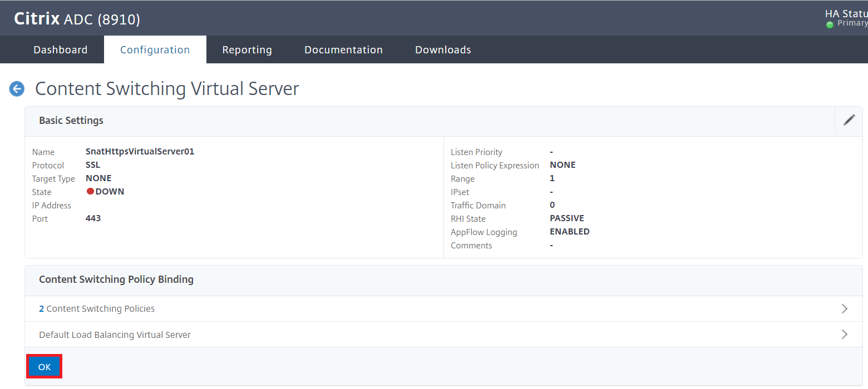Click the port value 443

(93, 218)
